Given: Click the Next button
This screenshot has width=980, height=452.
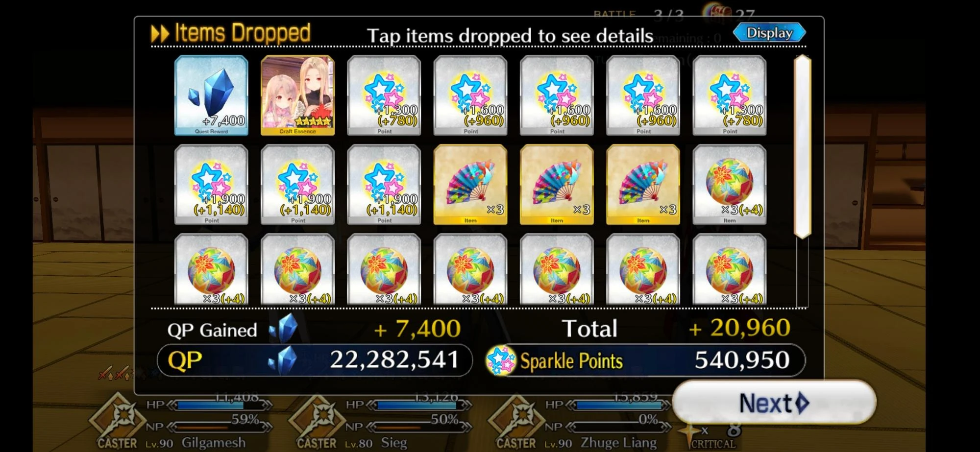Looking at the screenshot, I should pyautogui.click(x=774, y=403).
